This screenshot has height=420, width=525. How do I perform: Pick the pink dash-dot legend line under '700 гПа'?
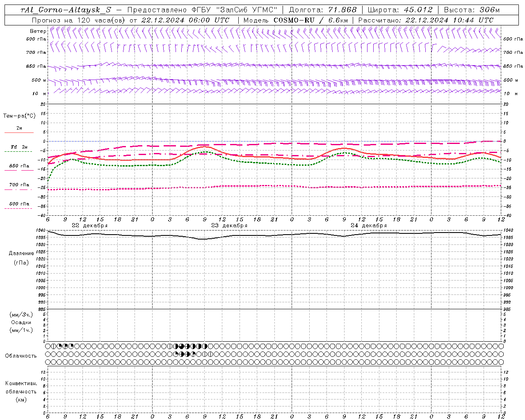click(18, 189)
